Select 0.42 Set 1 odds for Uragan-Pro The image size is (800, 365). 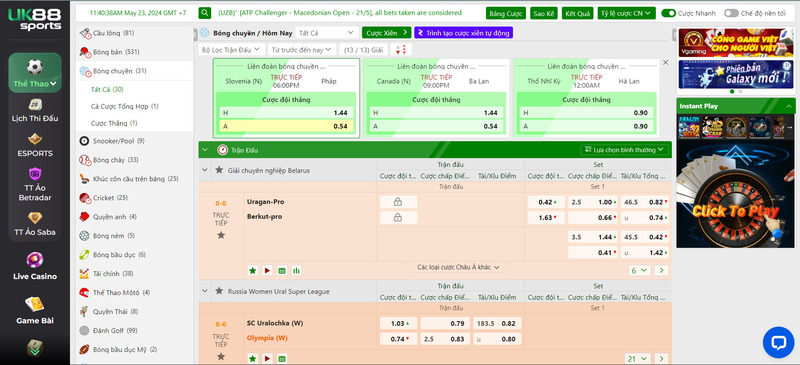(x=546, y=202)
